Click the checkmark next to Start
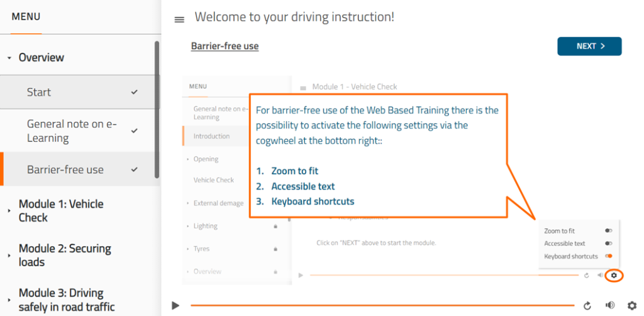 coord(134,93)
